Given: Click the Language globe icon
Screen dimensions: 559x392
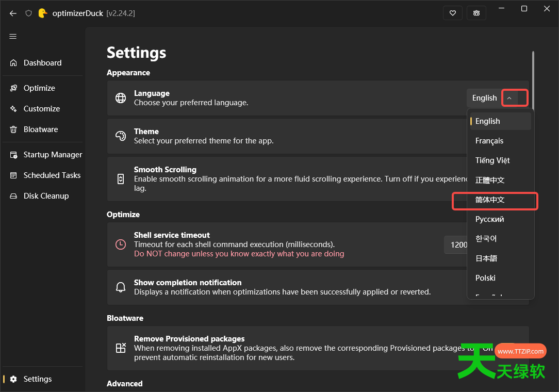Looking at the screenshot, I should click(121, 97).
